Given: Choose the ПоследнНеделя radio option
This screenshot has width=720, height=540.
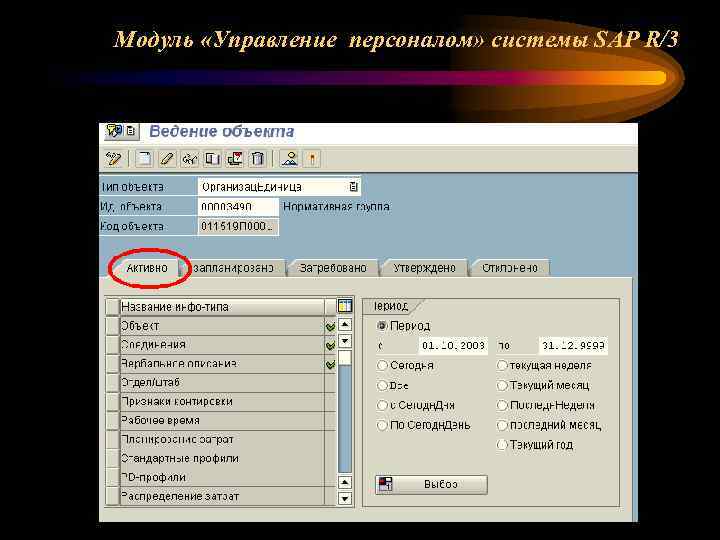Looking at the screenshot, I should 501,405.
